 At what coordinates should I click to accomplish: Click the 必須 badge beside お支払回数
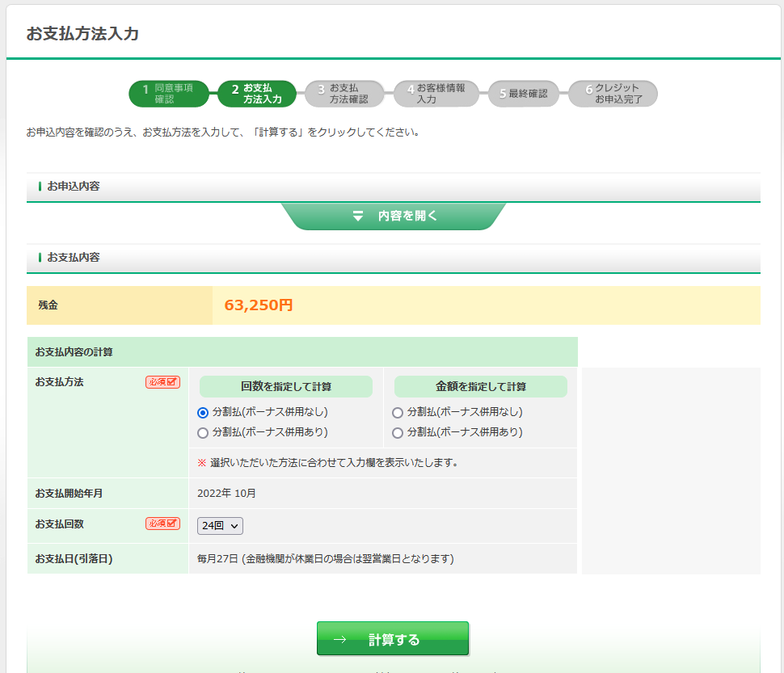pyautogui.click(x=162, y=524)
